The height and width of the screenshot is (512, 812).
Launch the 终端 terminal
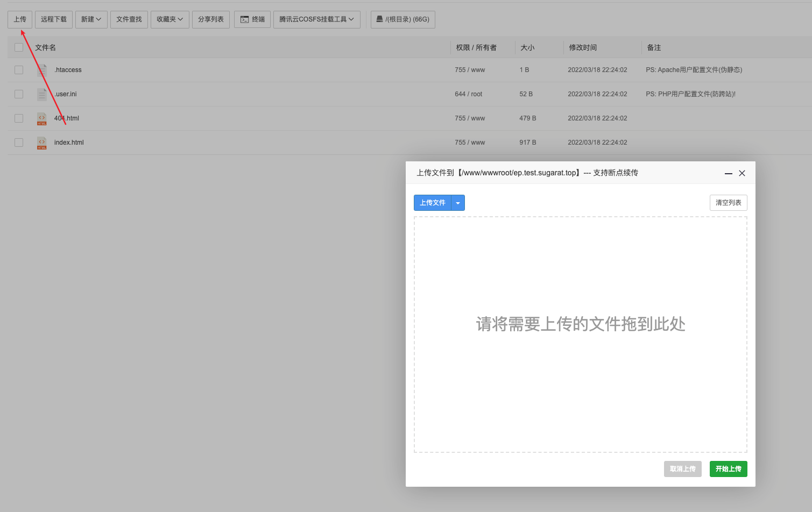click(x=252, y=19)
